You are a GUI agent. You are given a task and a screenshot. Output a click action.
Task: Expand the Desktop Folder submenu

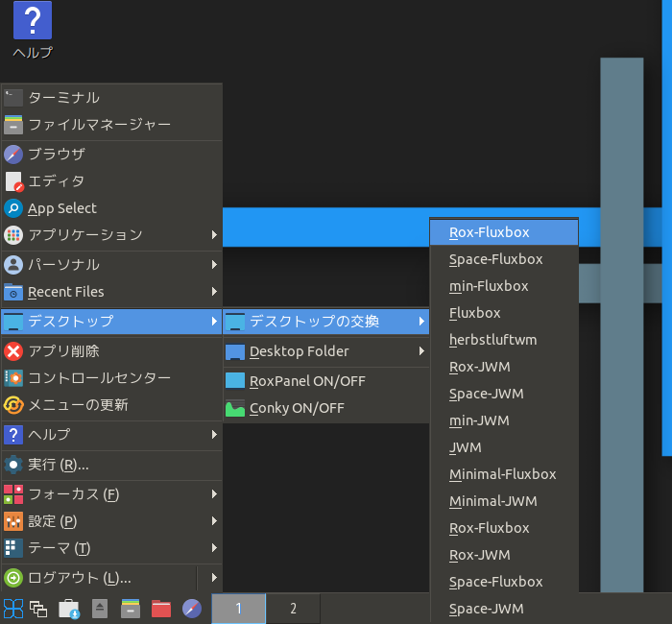[326, 351]
